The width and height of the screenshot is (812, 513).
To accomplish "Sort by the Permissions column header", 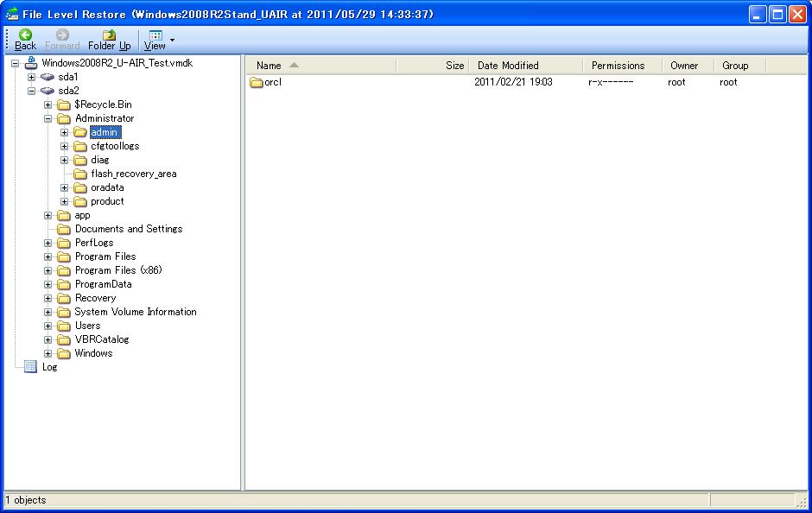I will pos(623,66).
